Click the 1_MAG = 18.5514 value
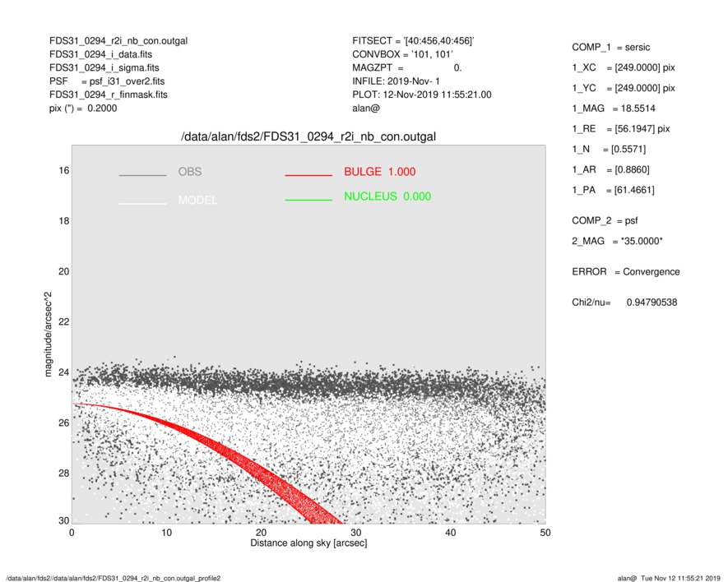Viewport: 728px width, 582px height. (x=614, y=109)
